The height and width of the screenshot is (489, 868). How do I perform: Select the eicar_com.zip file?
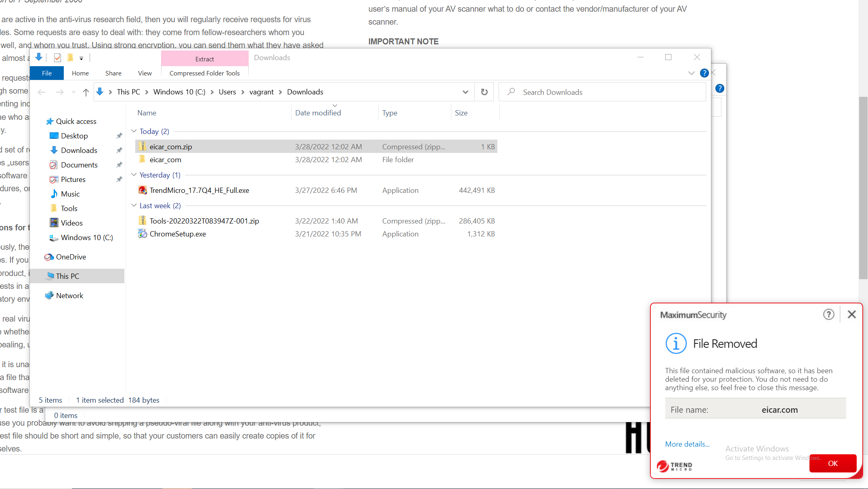point(171,146)
